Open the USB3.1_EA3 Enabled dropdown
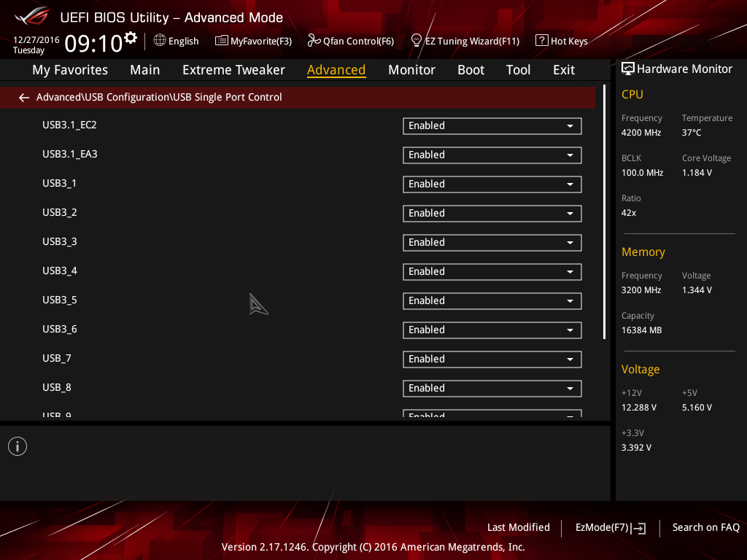747x560 pixels. [x=492, y=155]
